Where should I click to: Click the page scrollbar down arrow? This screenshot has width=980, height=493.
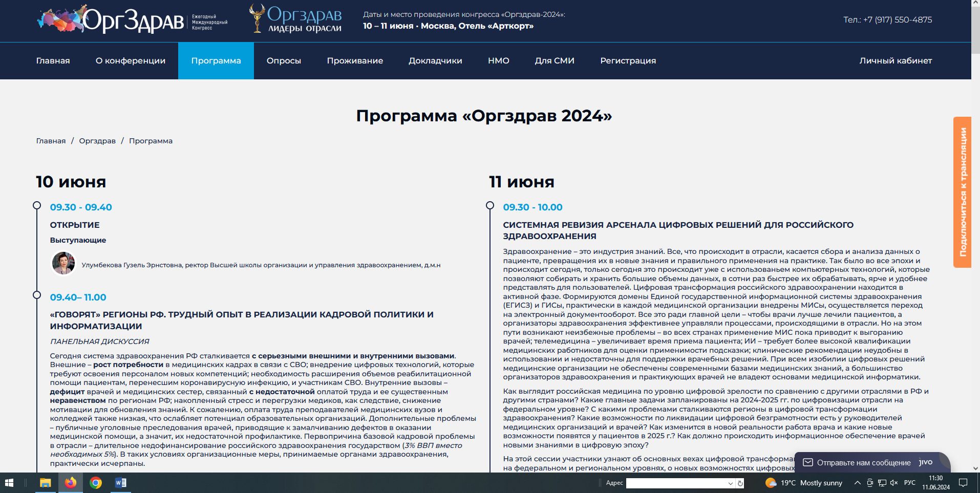[x=975, y=468]
